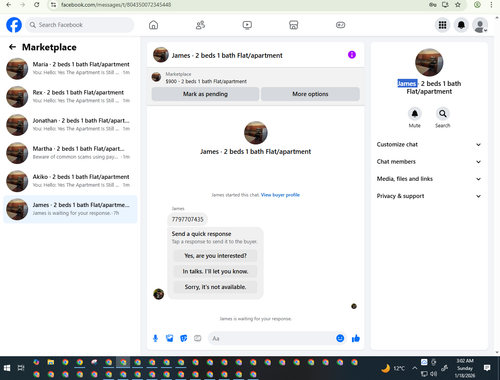Send quick response In talks. I'll let you know.

[x=215, y=271]
